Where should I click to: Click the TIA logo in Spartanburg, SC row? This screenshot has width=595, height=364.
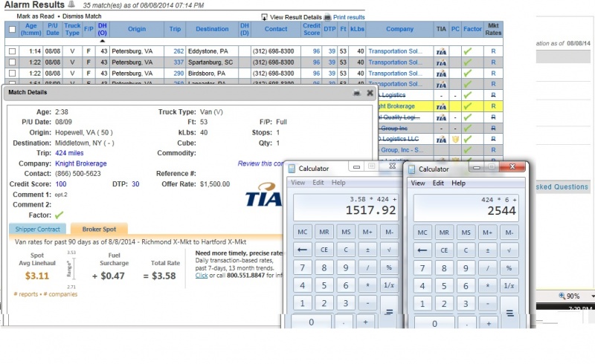click(x=441, y=62)
